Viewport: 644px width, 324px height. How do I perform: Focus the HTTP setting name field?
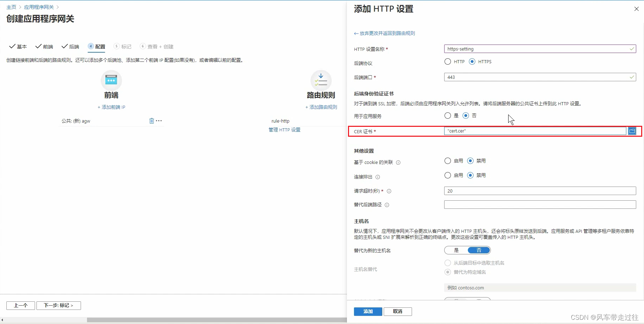pyautogui.click(x=540, y=49)
